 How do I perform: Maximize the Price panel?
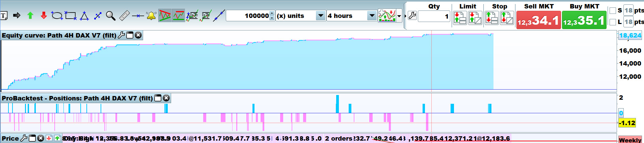(32, 138)
